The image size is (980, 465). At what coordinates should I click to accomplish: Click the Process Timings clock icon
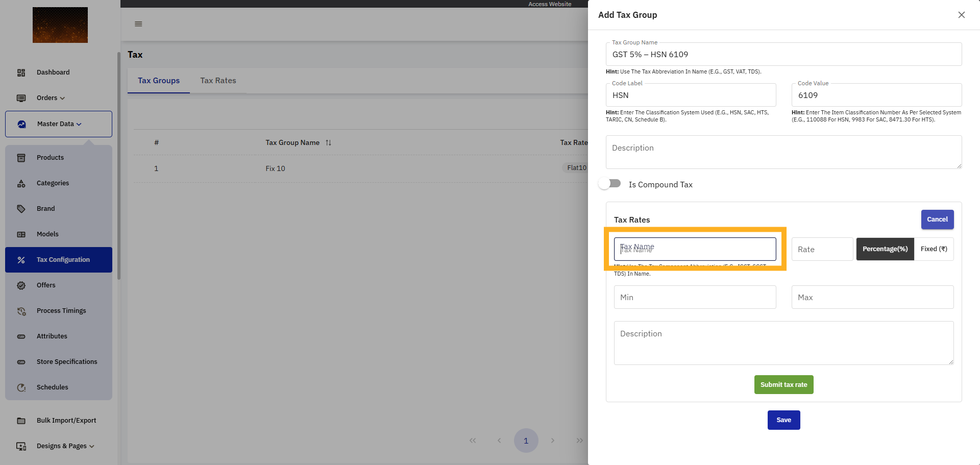pyautogui.click(x=21, y=310)
